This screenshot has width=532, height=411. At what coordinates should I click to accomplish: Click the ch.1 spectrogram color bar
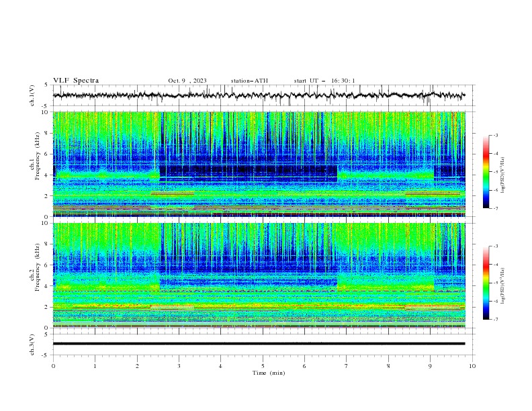[x=486, y=172]
